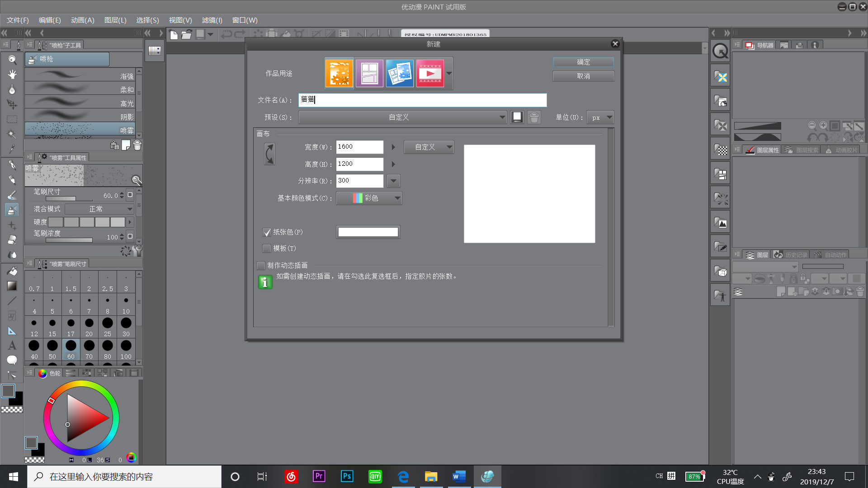The image size is (868, 488).
Task: Open the 单位 px unit dropdown
Action: pos(600,117)
